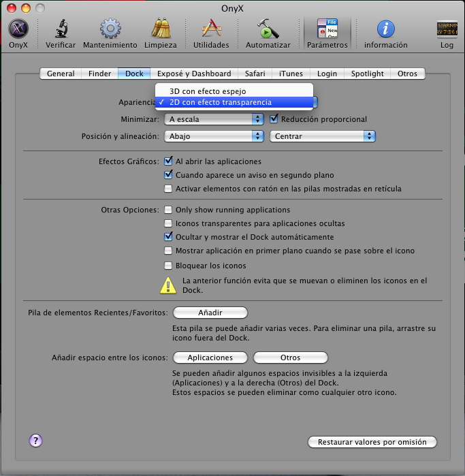Switch to Exposé y Dashboard tab

tap(194, 74)
